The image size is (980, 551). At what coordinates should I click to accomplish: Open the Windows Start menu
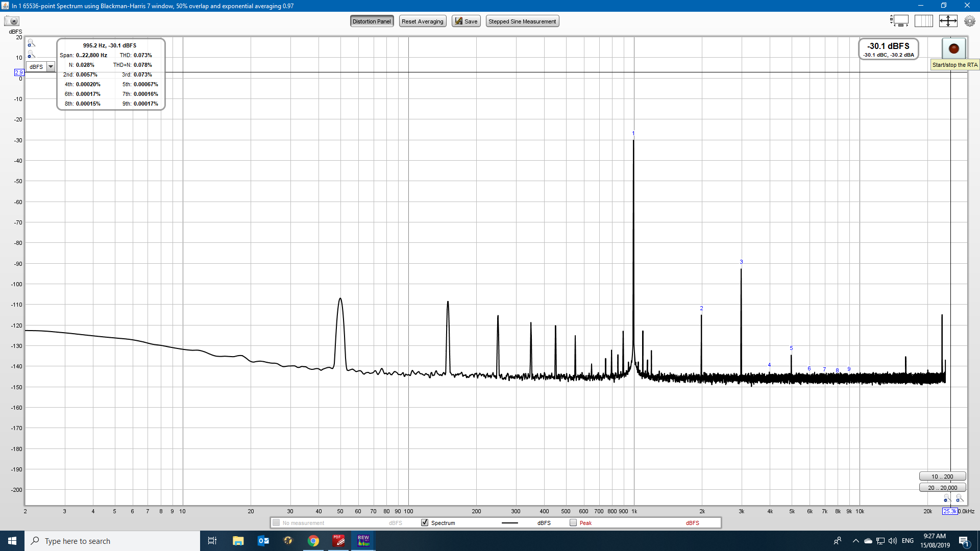(12, 541)
